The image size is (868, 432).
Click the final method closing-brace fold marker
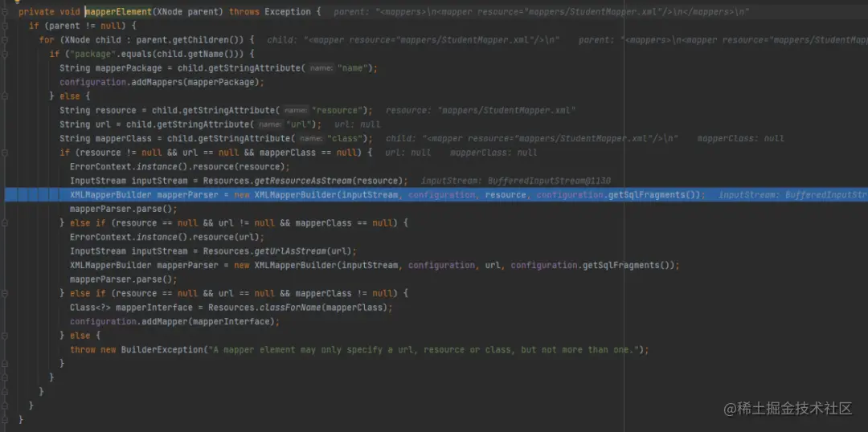tap(5, 420)
